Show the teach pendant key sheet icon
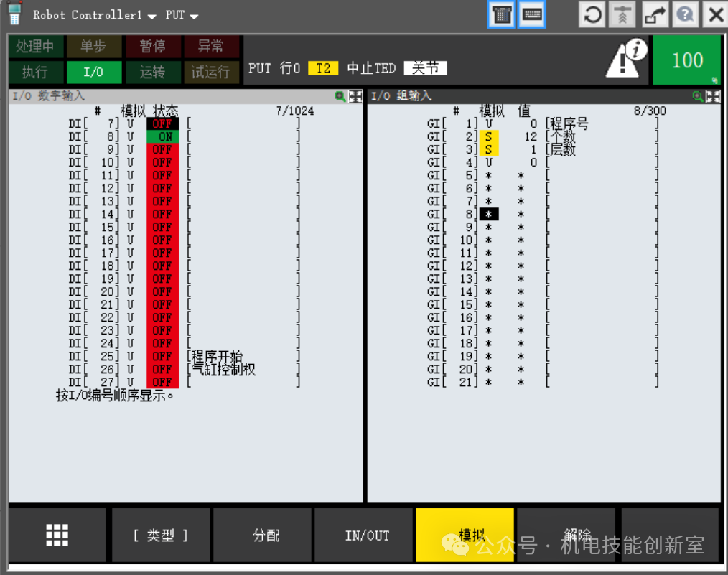 [501, 15]
